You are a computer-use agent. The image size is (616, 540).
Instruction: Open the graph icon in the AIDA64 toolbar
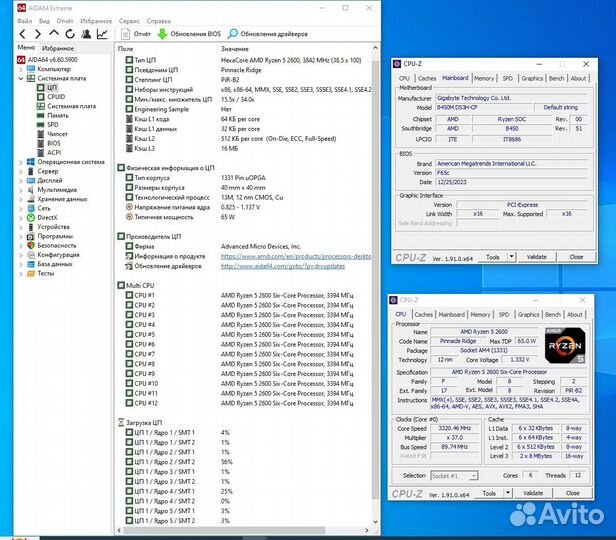coord(102,34)
